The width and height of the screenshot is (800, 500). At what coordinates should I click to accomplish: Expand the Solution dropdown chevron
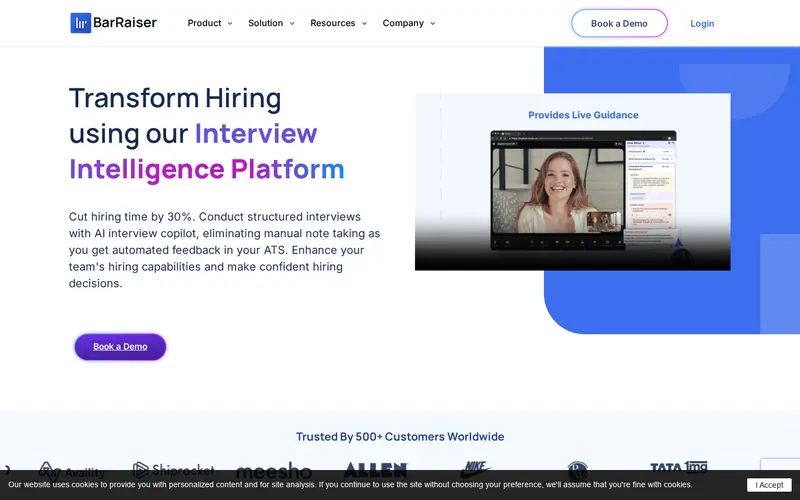pyautogui.click(x=292, y=23)
